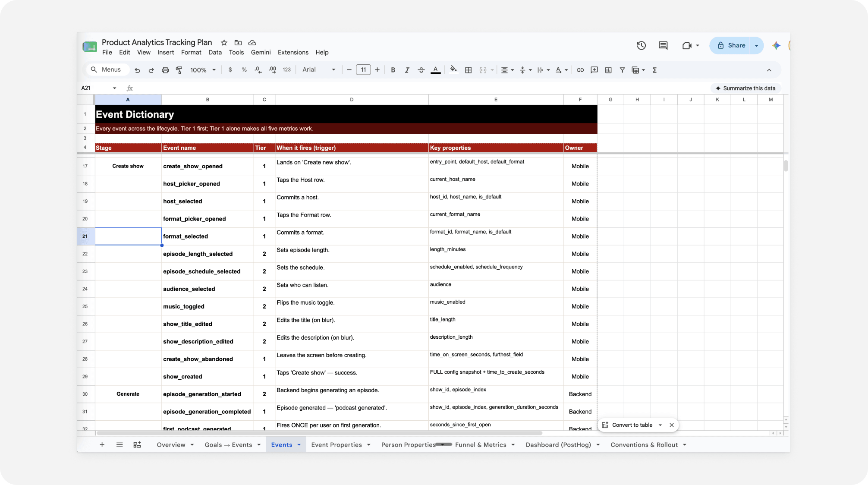Click the merge cells icon
Viewport: 868px width, 485px height.
point(483,70)
